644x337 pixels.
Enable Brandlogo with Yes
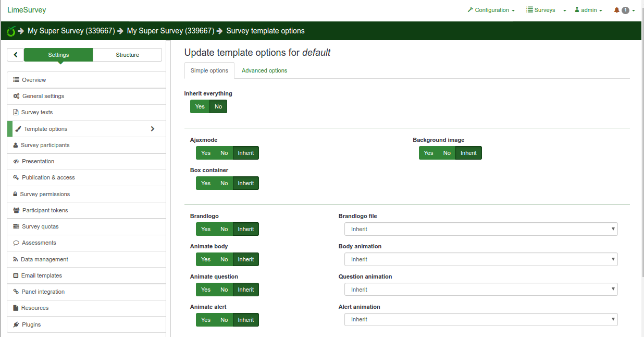coord(206,229)
